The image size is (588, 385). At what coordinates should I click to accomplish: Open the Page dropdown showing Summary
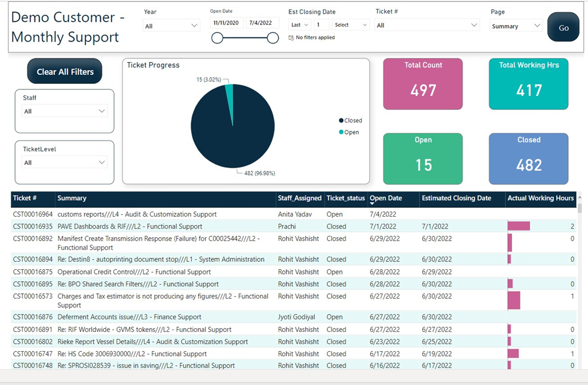point(516,26)
